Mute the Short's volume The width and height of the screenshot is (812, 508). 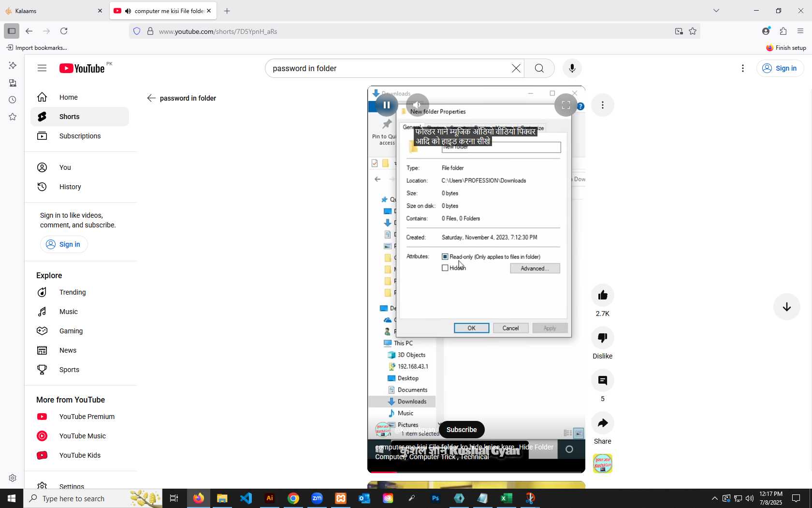click(418, 105)
